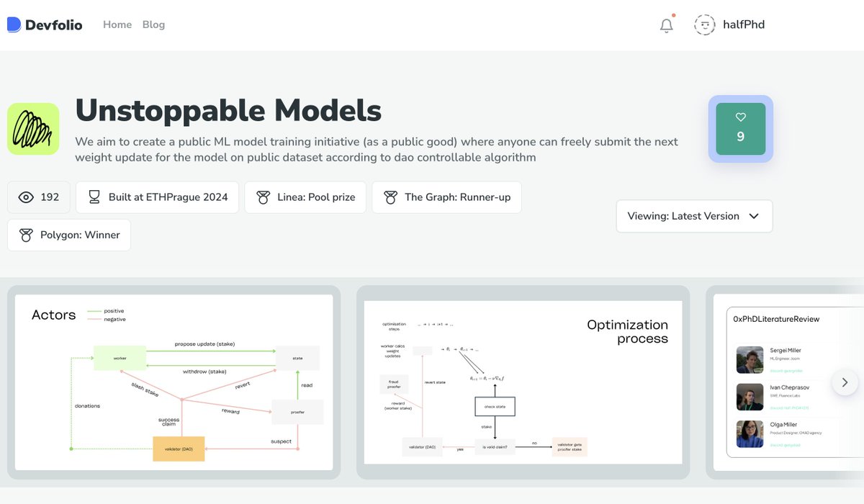864x504 pixels.
Task: Click the medal icon next to The Graph
Action: 390,197
